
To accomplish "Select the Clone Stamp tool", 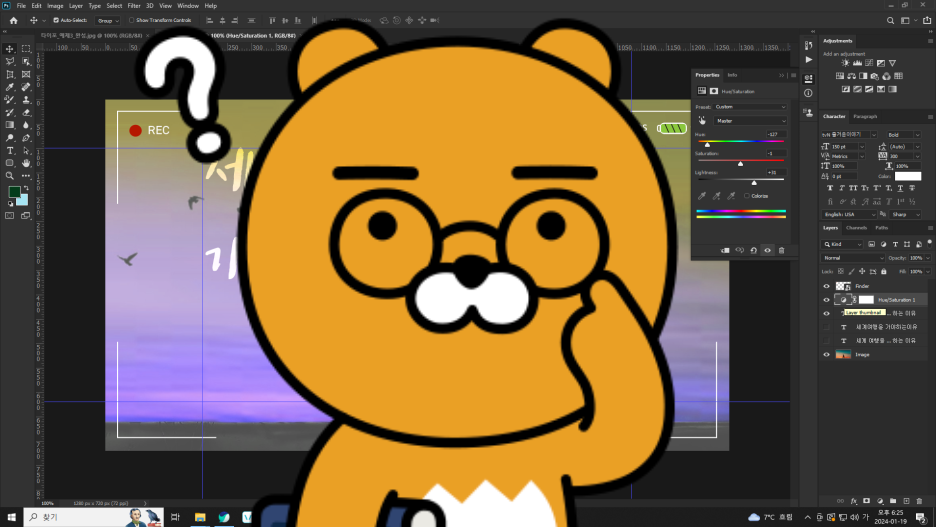I will (x=26, y=100).
